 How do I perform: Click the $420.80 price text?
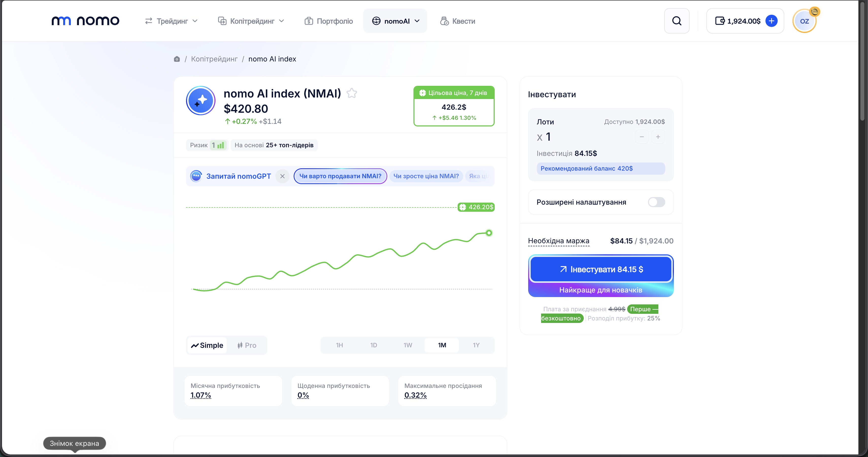[246, 109]
